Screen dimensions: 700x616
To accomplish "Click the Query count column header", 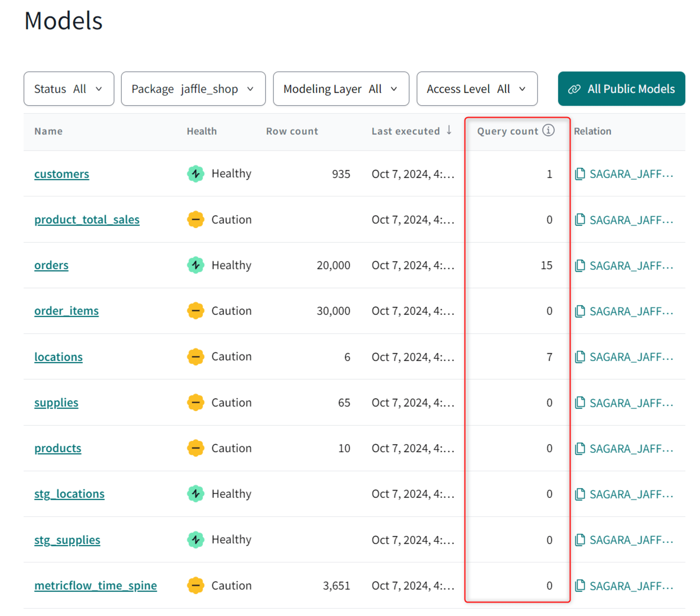I will [507, 131].
